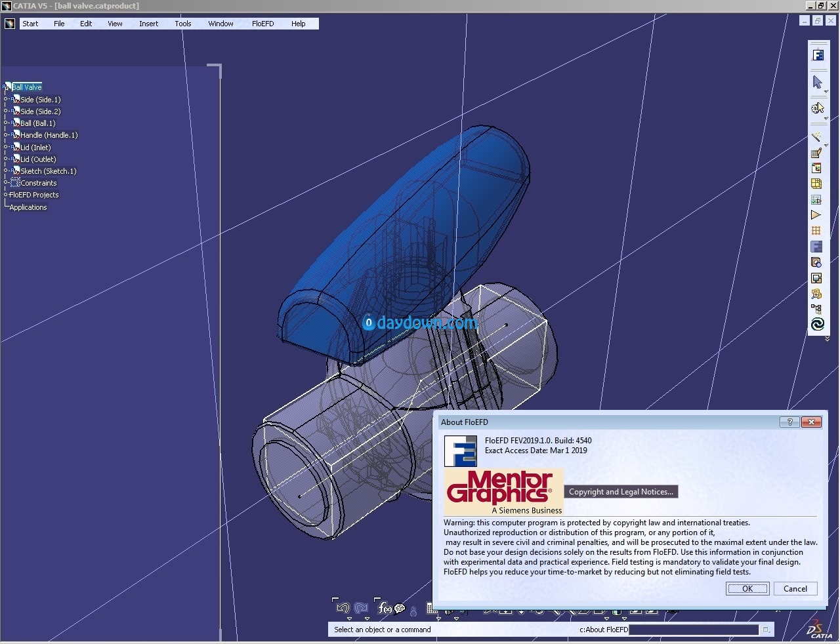Image resolution: width=840 pixels, height=644 pixels.
Task: Click the Mentor Graphics logo in About dialog
Action: pos(503,492)
